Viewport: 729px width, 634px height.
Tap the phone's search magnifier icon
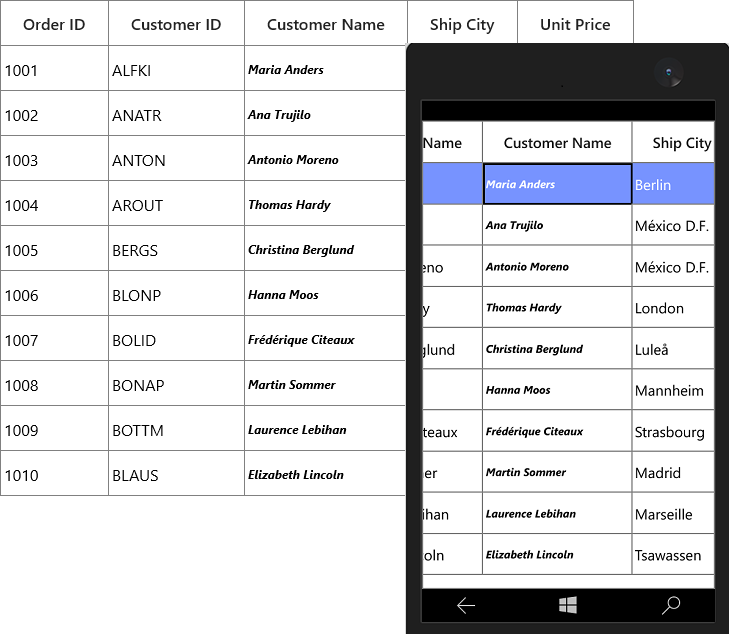click(671, 605)
